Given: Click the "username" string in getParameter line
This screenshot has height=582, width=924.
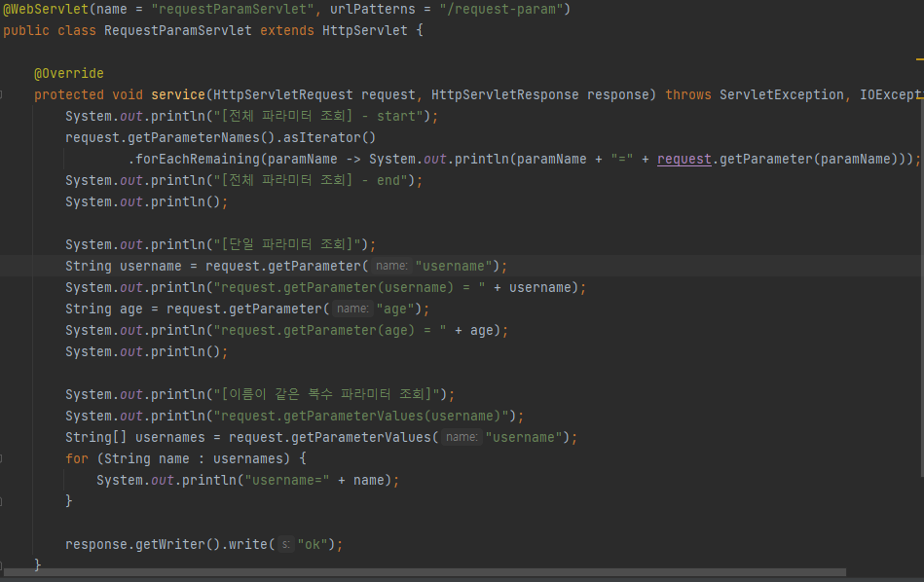Looking at the screenshot, I should click(x=454, y=267).
